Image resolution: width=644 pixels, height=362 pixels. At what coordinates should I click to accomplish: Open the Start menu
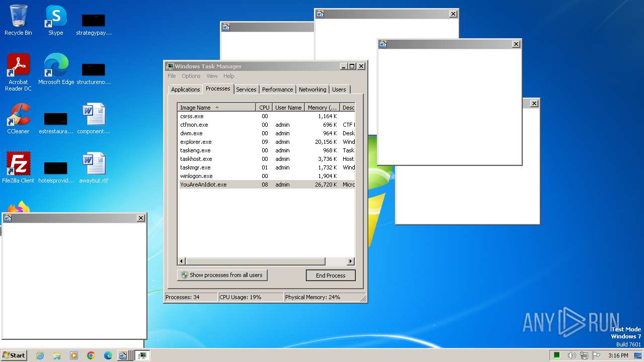(x=14, y=355)
